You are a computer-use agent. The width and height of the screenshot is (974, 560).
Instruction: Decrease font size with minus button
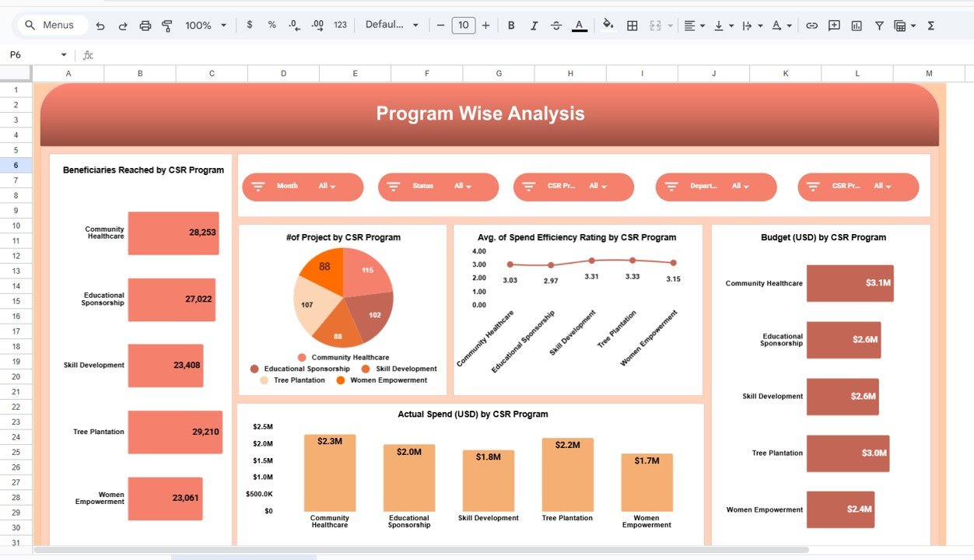click(x=440, y=26)
